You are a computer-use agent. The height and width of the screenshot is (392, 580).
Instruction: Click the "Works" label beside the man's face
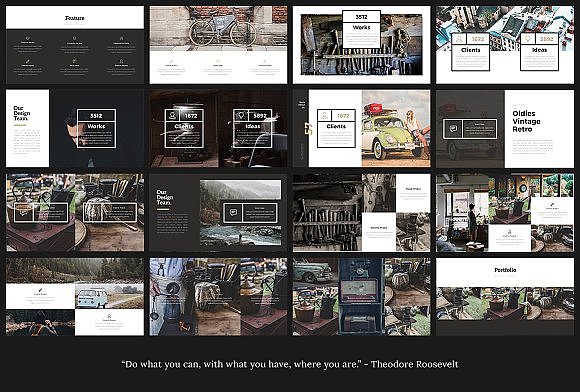pyautogui.click(x=96, y=126)
